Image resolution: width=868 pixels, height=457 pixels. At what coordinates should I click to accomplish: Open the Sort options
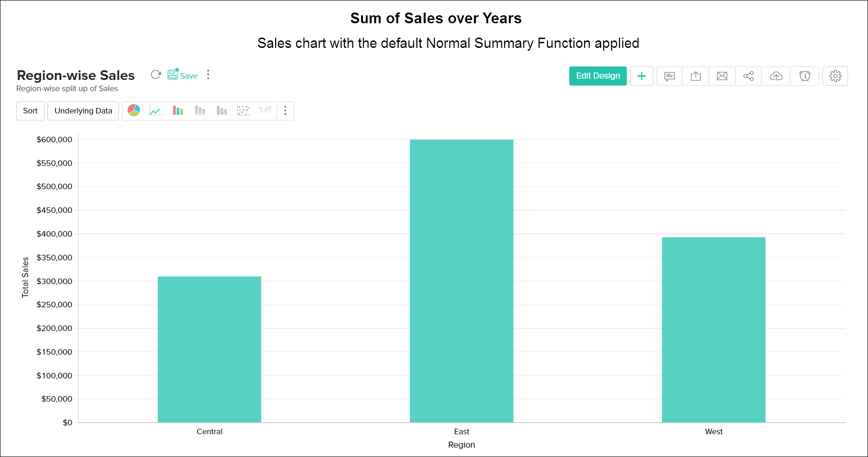[x=30, y=111]
